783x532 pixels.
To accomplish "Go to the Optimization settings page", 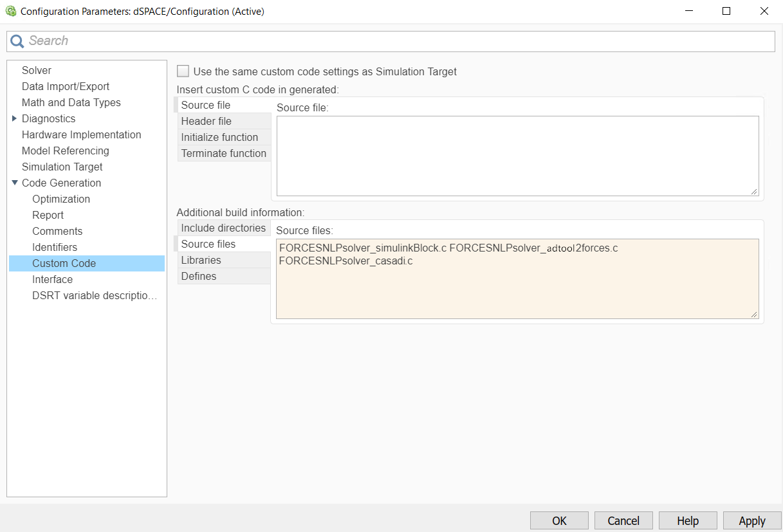I will pos(61,199).
